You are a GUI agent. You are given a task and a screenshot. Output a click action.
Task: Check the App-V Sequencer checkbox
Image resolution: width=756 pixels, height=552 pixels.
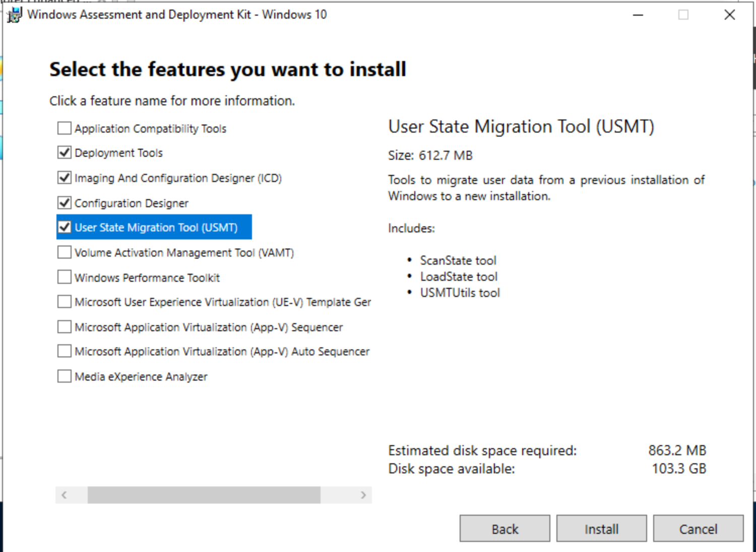pyautogui.click(x=65, y=327)
